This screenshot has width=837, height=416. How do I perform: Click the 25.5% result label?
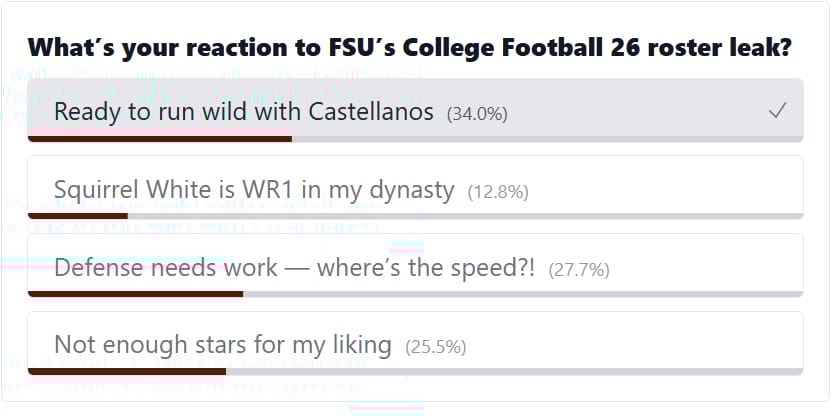[x=435, y=347]
